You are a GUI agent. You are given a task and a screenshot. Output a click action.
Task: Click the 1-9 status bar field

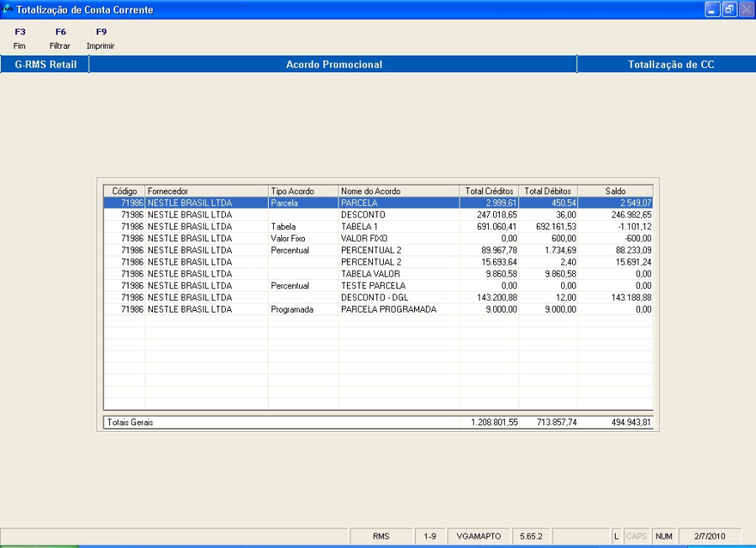tap(429, 536)
